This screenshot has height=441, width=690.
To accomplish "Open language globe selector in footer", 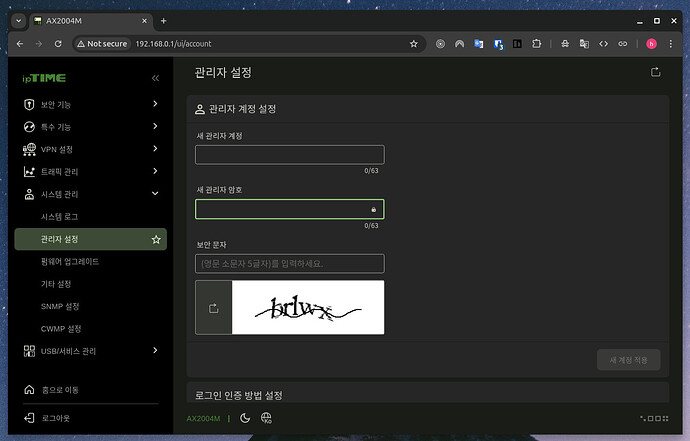I will [x=266, y=418].
